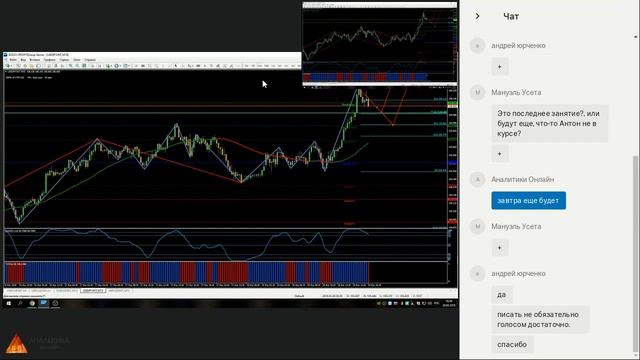Select the MN timeframe button
The height and width of the screenshot is (360, 640).
300,66
